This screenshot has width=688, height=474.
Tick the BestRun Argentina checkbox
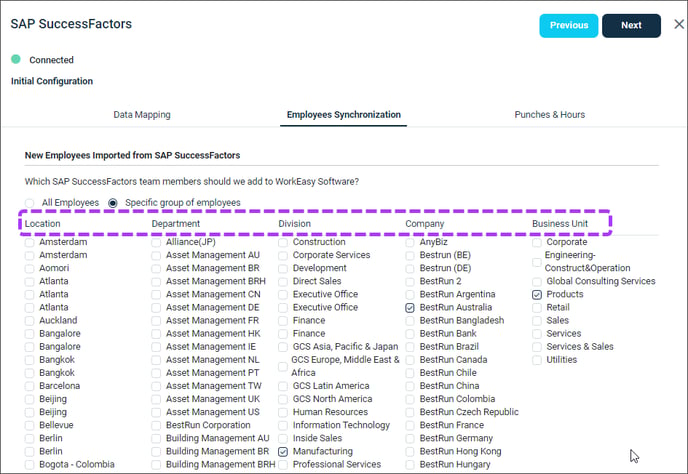pyautogui.click(x=410, y=294)
